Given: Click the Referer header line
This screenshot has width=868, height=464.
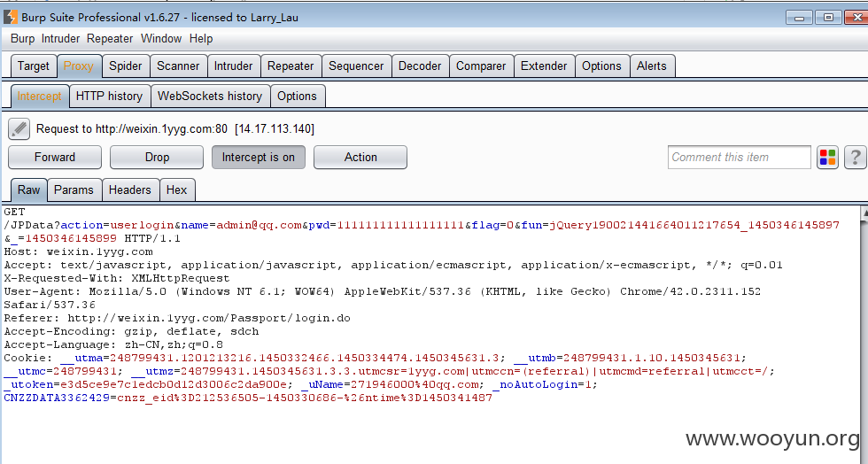Looking at the screenshot, I should point(177,318).
